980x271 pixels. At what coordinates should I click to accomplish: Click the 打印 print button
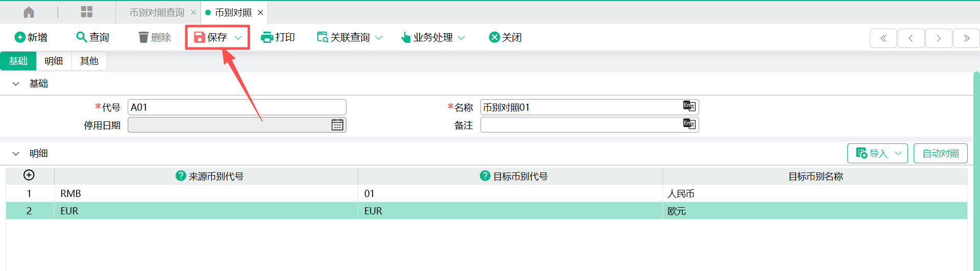(278, 37)
